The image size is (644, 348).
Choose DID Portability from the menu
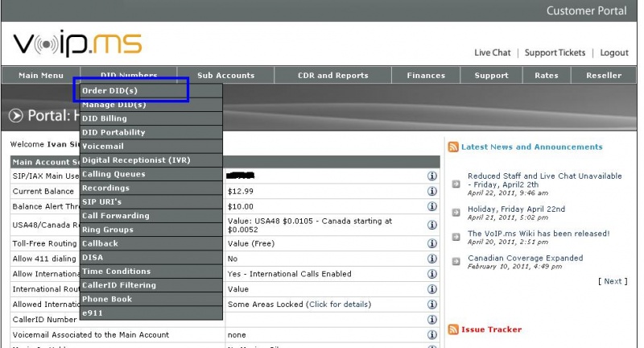click(151, 132)
